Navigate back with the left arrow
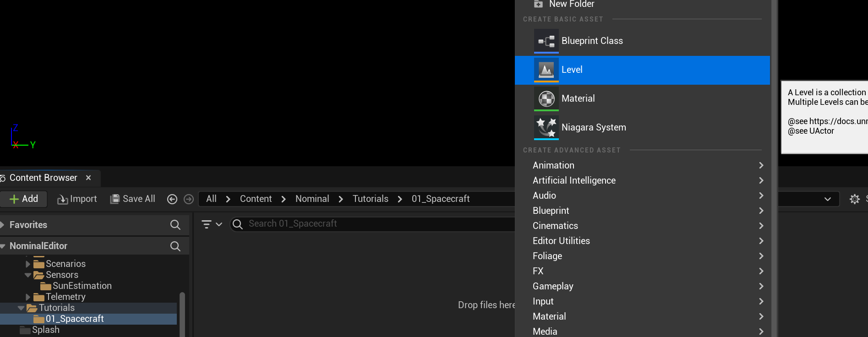The height and width of the screenshot is (337, 868). tap(172, 199)
